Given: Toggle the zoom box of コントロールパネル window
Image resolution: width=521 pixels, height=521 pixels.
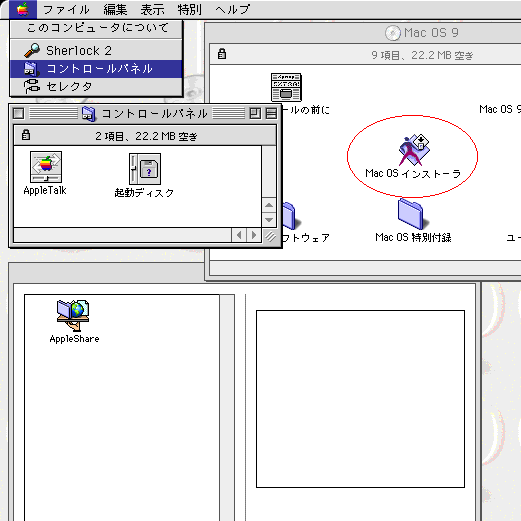Looking at the screenshot, I should [x=255, y=114].
